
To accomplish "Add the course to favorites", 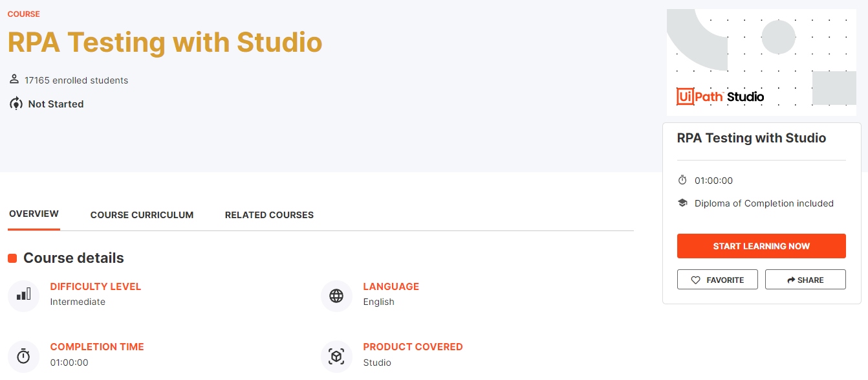I will [x=717, y=279].
